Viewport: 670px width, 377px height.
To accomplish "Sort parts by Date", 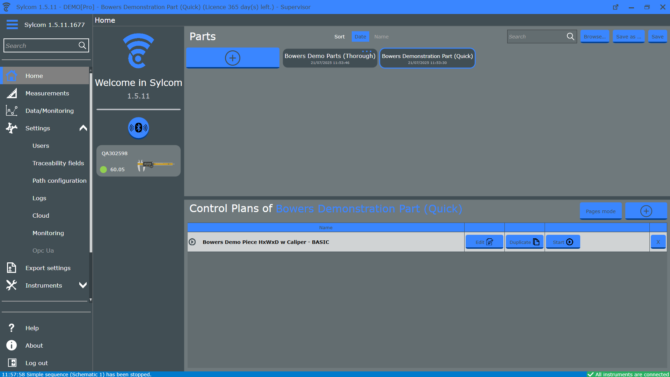I will 360,37.
